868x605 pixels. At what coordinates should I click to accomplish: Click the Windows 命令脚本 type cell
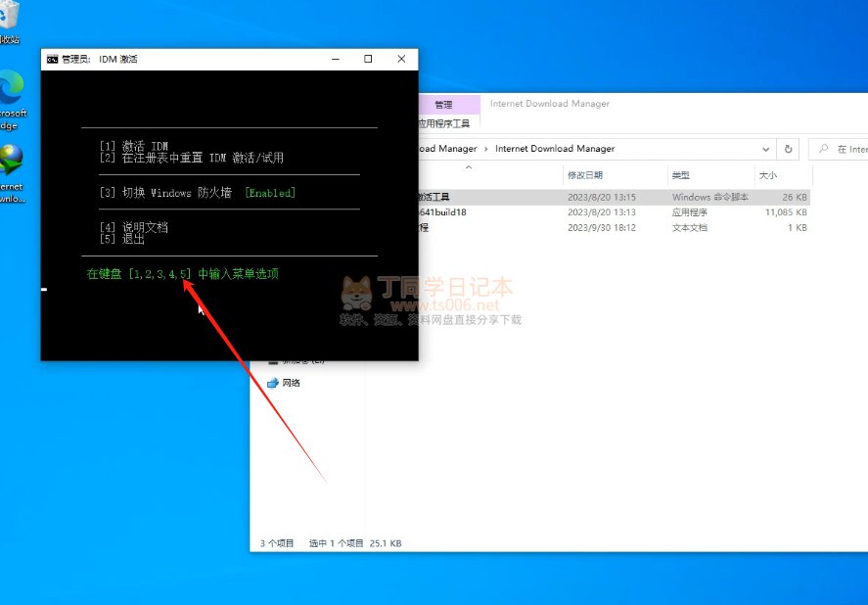point(710,197)
